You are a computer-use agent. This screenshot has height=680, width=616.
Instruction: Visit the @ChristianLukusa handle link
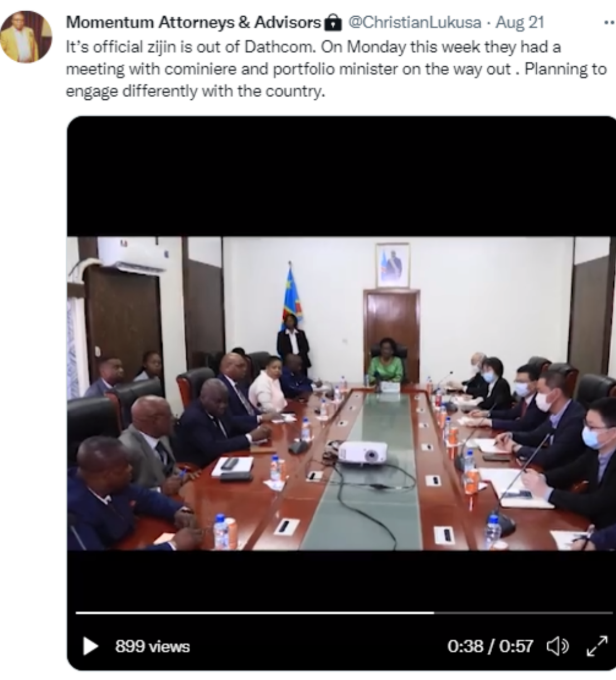[415, 22]
